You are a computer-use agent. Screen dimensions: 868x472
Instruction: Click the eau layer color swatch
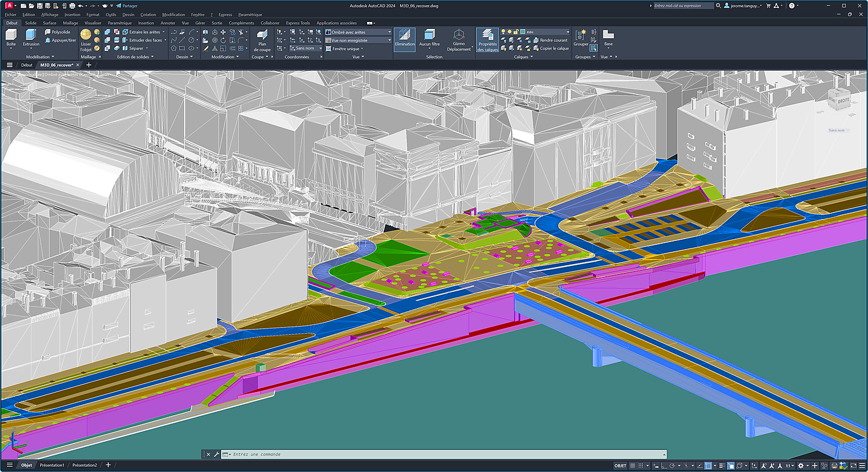pos(523,32)
